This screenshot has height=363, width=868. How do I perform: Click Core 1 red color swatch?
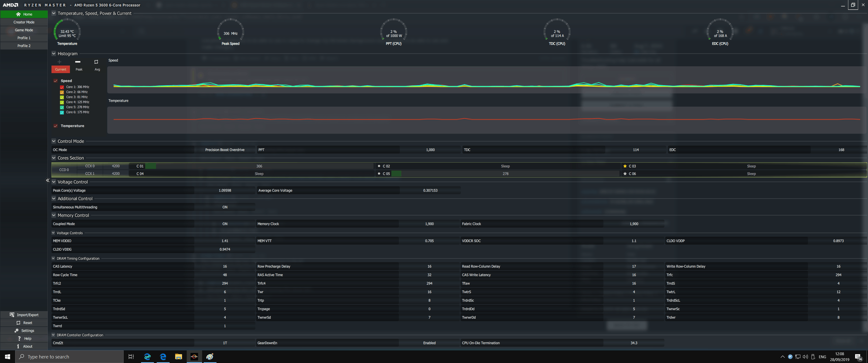[62, 87]
